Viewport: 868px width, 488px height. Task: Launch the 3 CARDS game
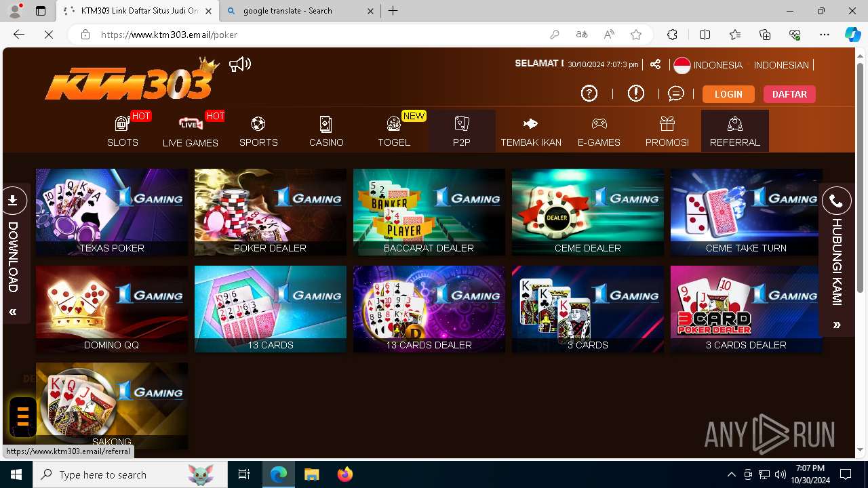pyautogui.click(x=588, y=309)
